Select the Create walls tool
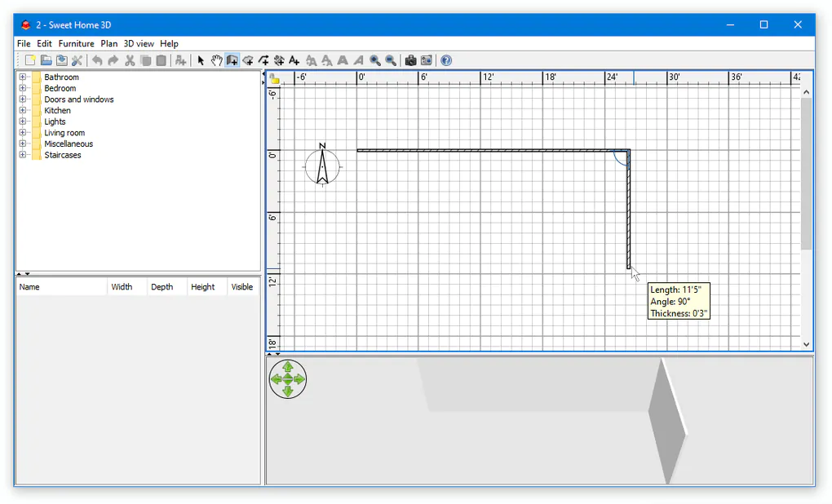 (232, 60)
